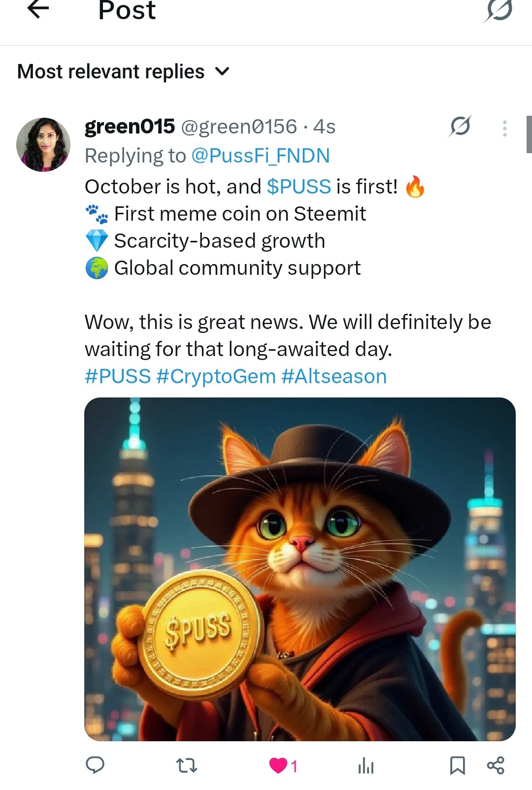532x790 pixels.
Task: Open the #CryptoGem hashtag
Action: 216,376
